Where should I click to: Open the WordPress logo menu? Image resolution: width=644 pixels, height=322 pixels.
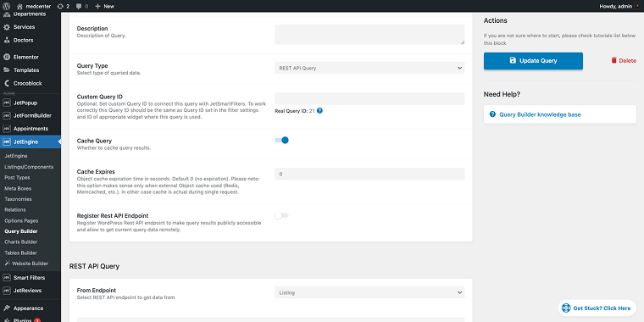tap(7, 6)
